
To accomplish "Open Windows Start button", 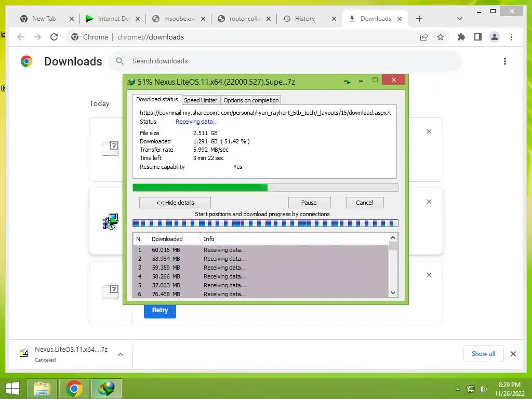I will click(12, 388).
